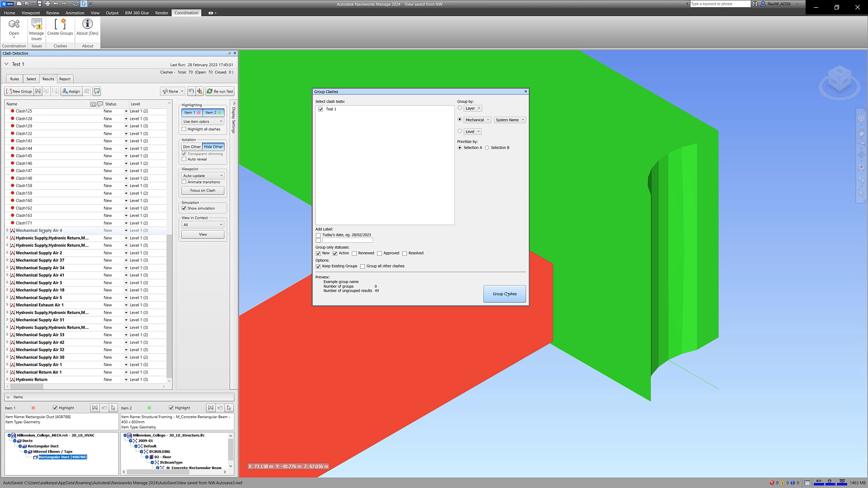The width and height of the screenshot is (868, 488).
Task: Click the red Item 1 color swatch
Action: tap(33, 408)
